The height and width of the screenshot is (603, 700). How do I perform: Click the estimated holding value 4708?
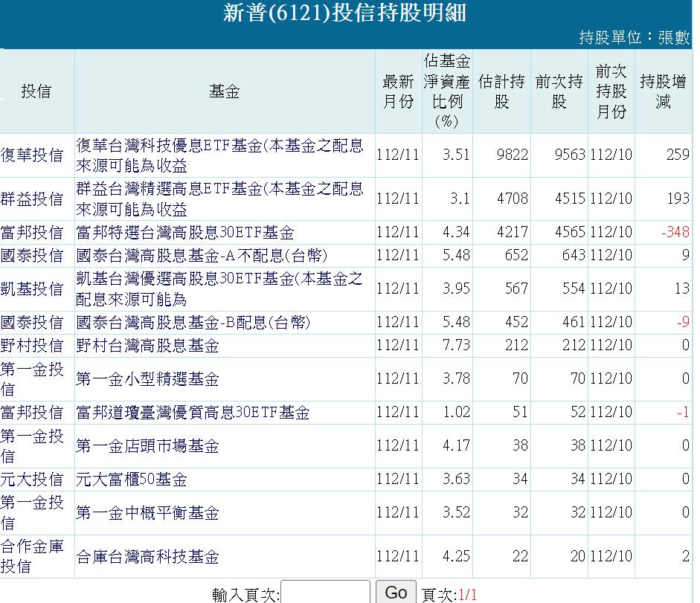click(x=513, y=199)
